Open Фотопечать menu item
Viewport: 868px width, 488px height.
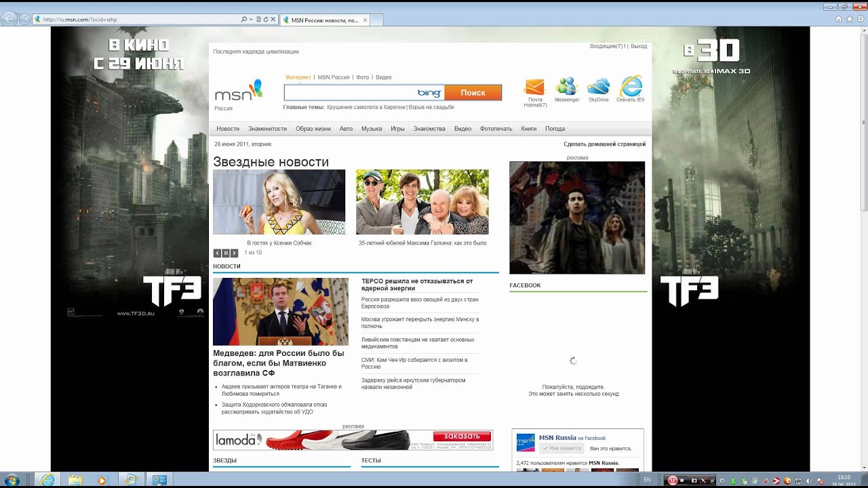(x=496, y=129)
